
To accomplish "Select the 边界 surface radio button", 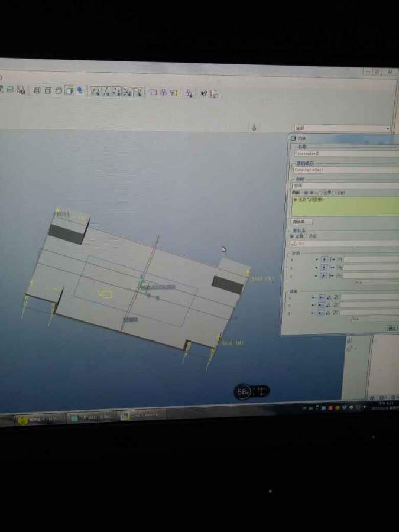I will [x=320, y=193].
